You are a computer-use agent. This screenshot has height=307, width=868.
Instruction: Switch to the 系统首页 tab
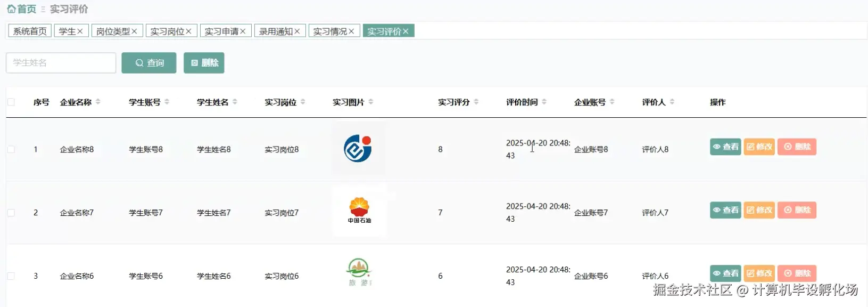[x=30, y=31]
